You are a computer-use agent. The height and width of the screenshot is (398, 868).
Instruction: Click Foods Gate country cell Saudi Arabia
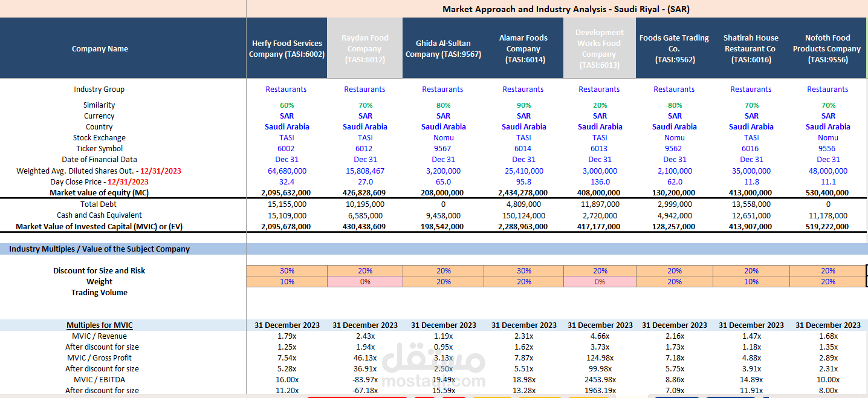click(675, 127)
